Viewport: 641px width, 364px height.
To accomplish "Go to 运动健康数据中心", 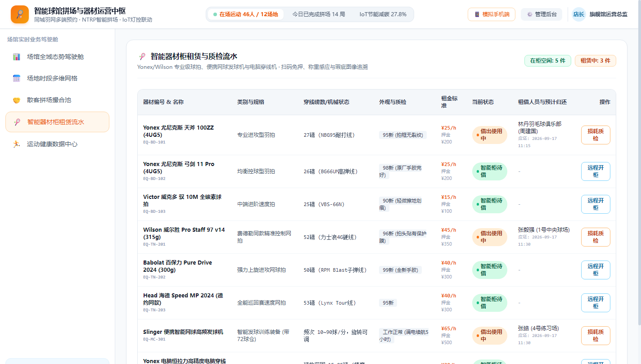I will coord(57,144).
